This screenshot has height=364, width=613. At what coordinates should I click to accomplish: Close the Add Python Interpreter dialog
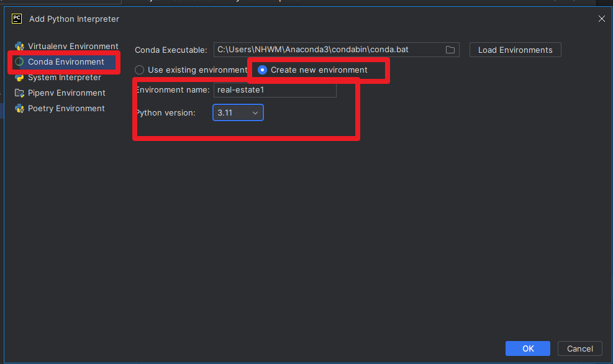(602, 19)
